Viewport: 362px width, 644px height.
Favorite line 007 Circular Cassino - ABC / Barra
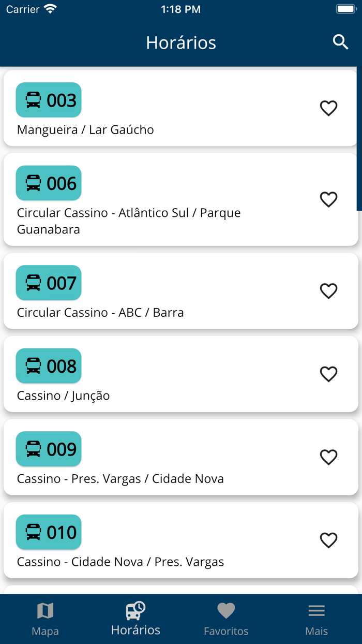coord(328,291)
